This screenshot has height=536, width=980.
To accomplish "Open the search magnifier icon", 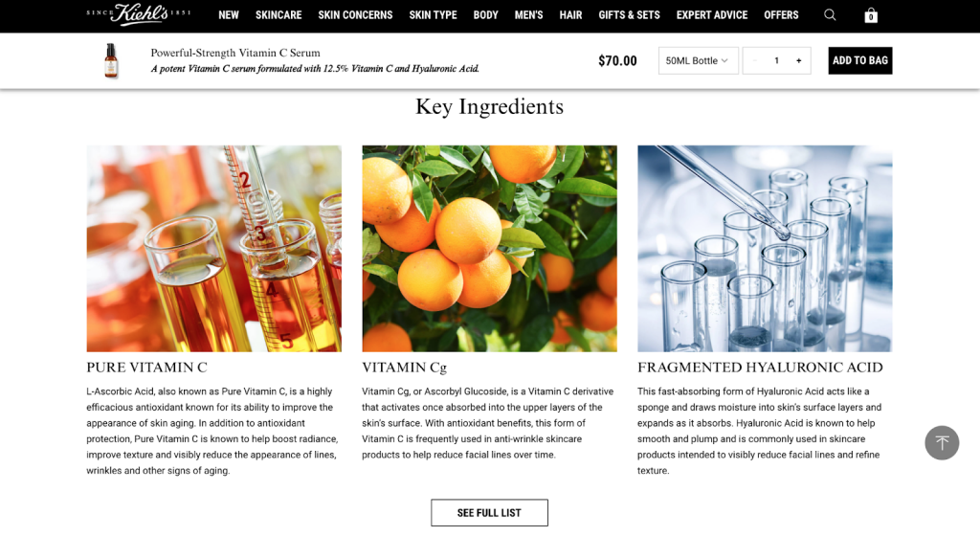I will click(x=830, y=14).
